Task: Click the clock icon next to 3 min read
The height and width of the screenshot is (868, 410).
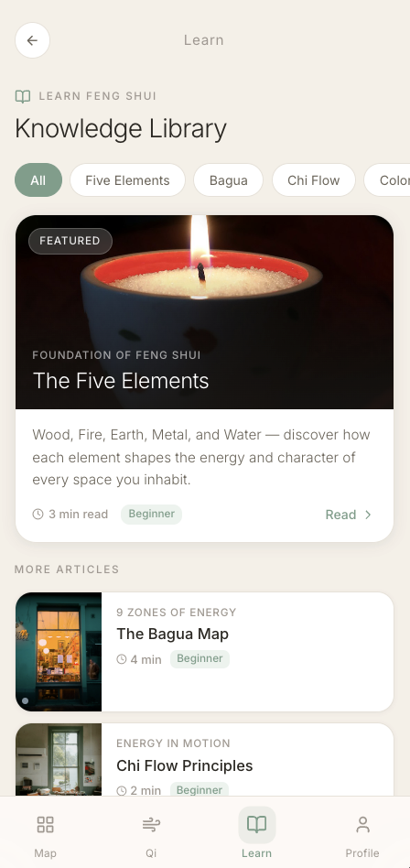Action: tap(38, 515)
